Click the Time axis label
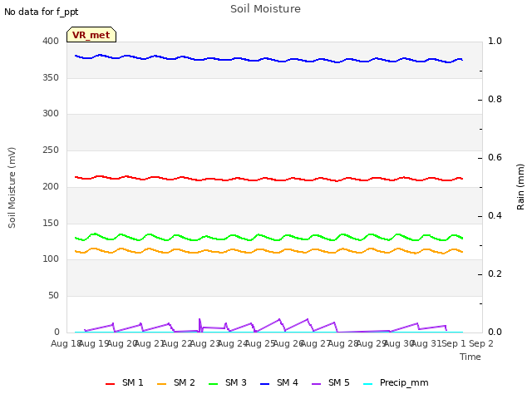532x399 pixels. [470, 357]
